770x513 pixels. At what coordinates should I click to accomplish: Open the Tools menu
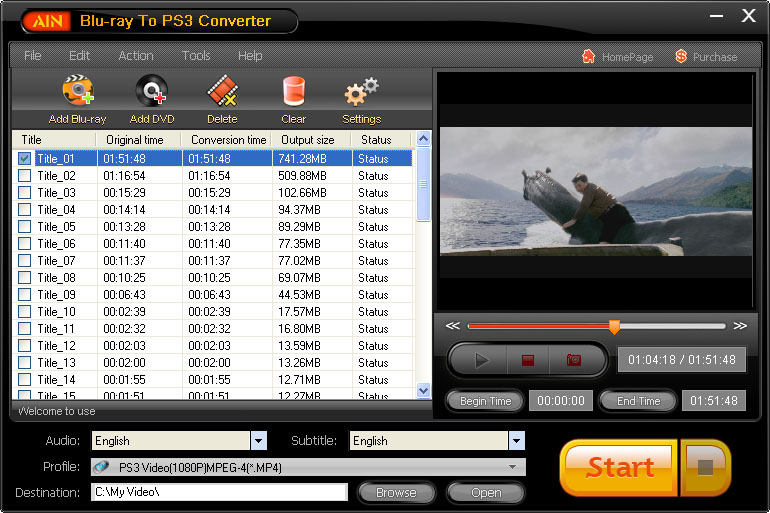(196, 55)
